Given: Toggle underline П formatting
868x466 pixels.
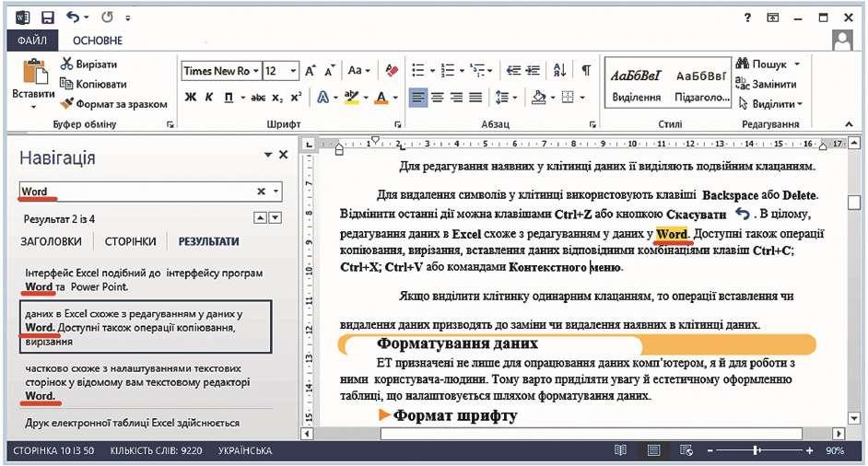Looking at the screenshot, I should (229, 98).
